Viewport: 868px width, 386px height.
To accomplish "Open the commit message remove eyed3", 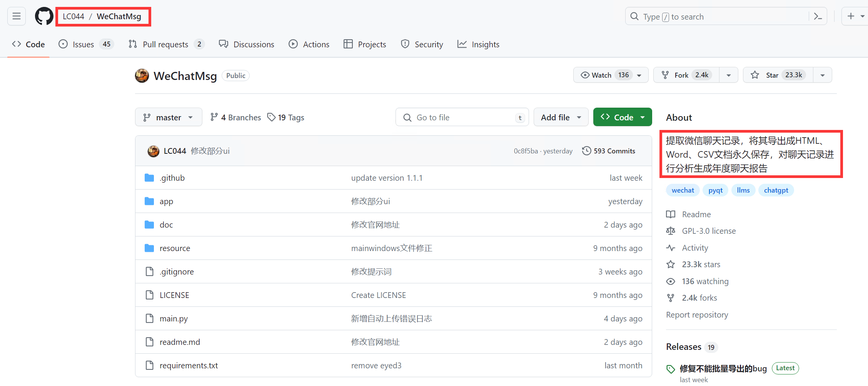I will (x=376, y=366).
